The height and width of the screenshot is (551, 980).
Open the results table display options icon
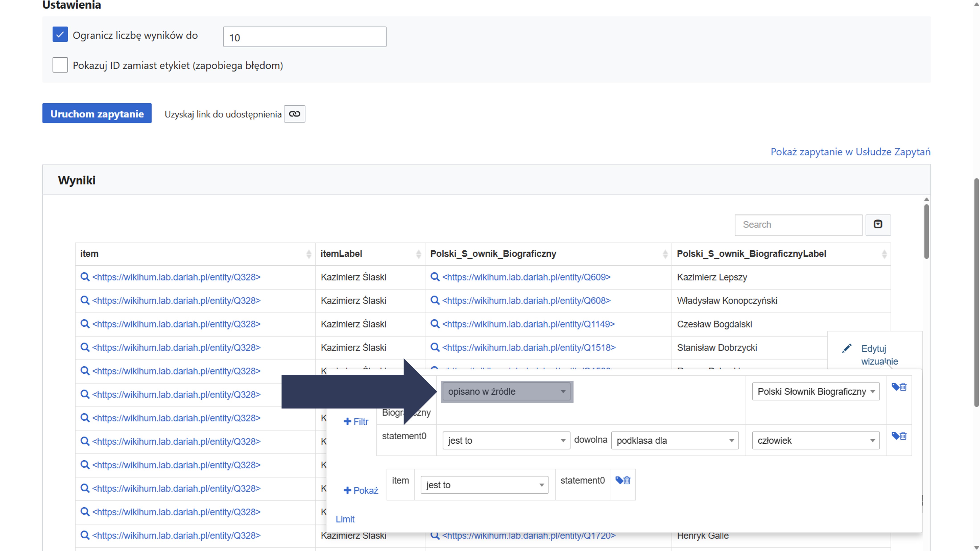point(878,225)
